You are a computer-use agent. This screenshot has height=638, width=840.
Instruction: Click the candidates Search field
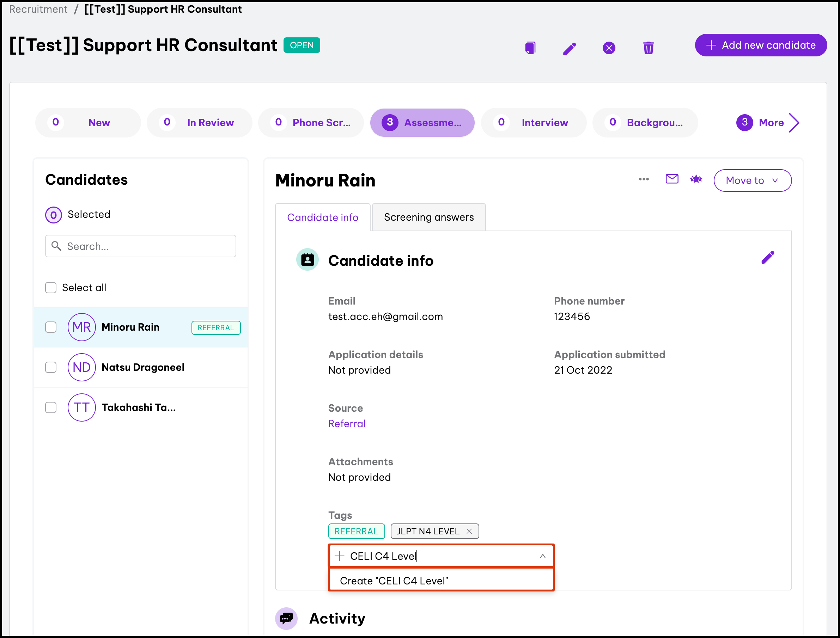click(x=141, y=246)
